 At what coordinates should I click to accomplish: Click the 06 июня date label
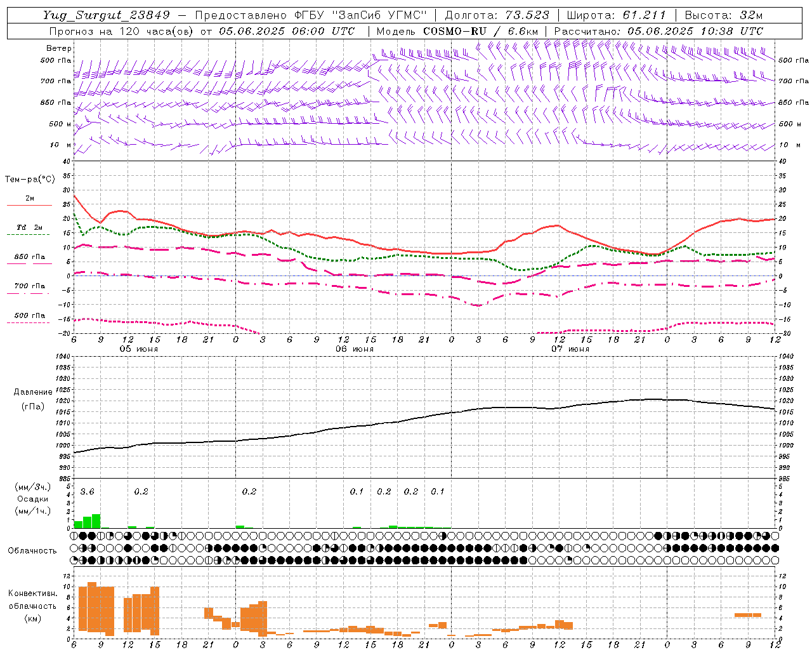coord(355,348)
